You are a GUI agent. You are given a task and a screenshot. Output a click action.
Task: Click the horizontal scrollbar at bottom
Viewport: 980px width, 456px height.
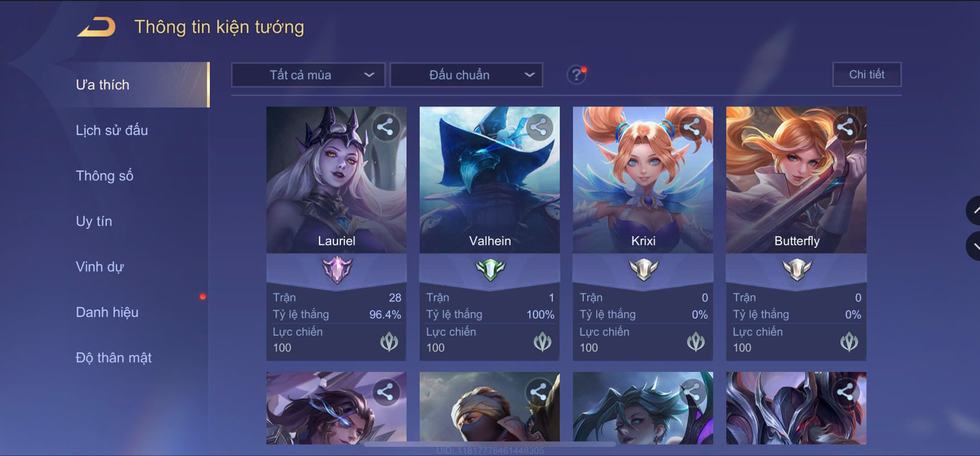[x=490, y=444]
